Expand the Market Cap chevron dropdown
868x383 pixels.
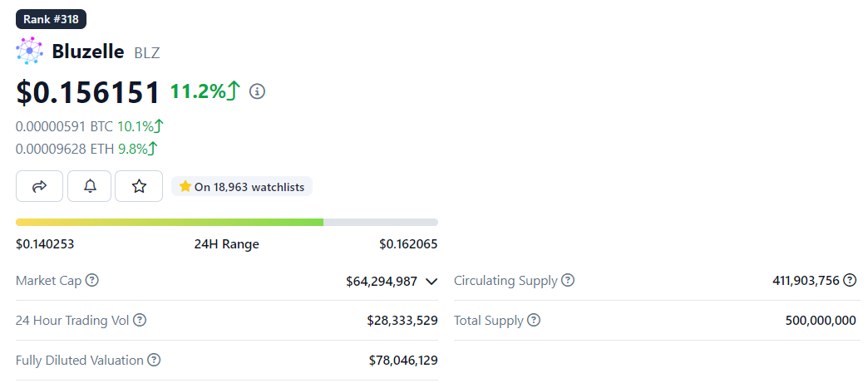click(x=432, y=282)
